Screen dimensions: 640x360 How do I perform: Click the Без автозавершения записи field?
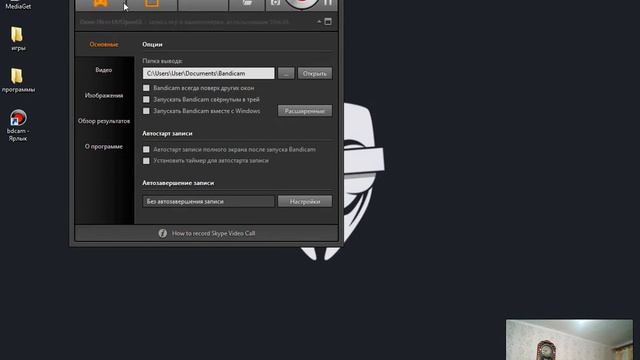coord(209,202)
